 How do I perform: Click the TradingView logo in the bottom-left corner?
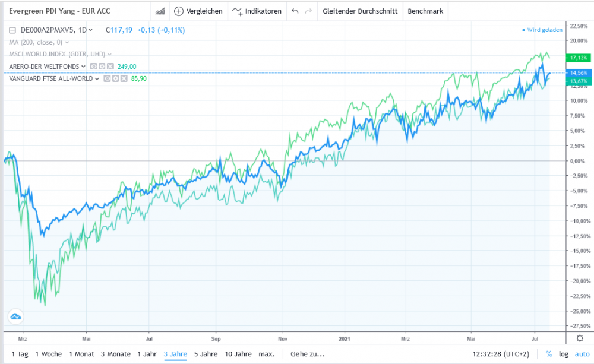coord(16,317)
